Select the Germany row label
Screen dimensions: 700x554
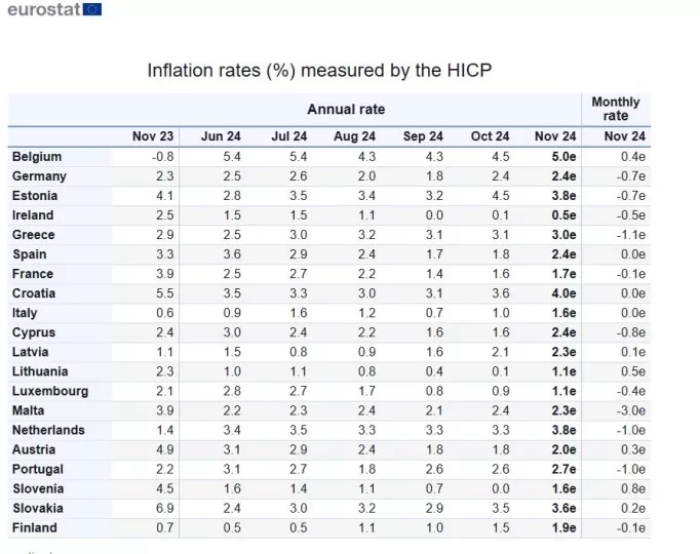pos(39,176)
